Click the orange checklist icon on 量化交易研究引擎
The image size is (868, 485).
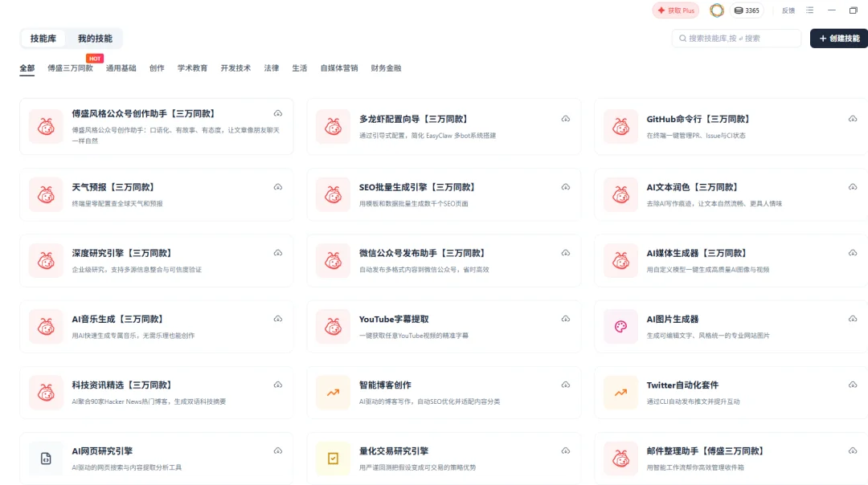tap(333, 459)
